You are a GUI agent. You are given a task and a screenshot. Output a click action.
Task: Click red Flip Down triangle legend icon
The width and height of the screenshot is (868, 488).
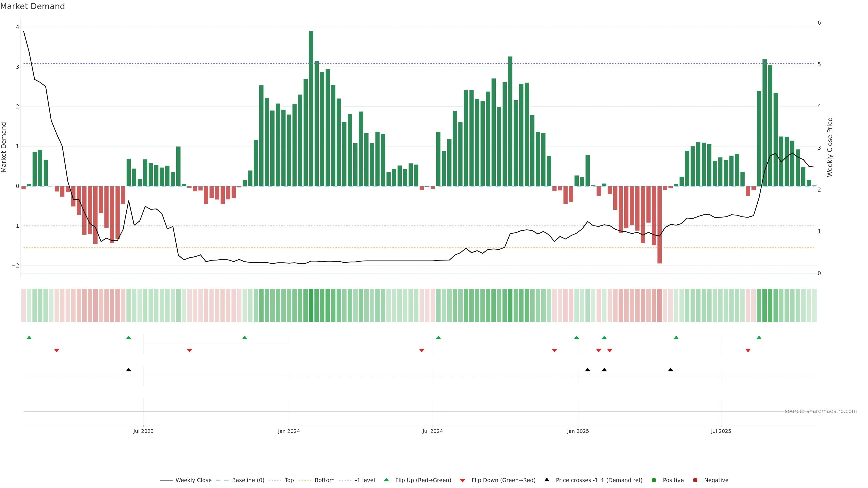click(x=463, y=481)
